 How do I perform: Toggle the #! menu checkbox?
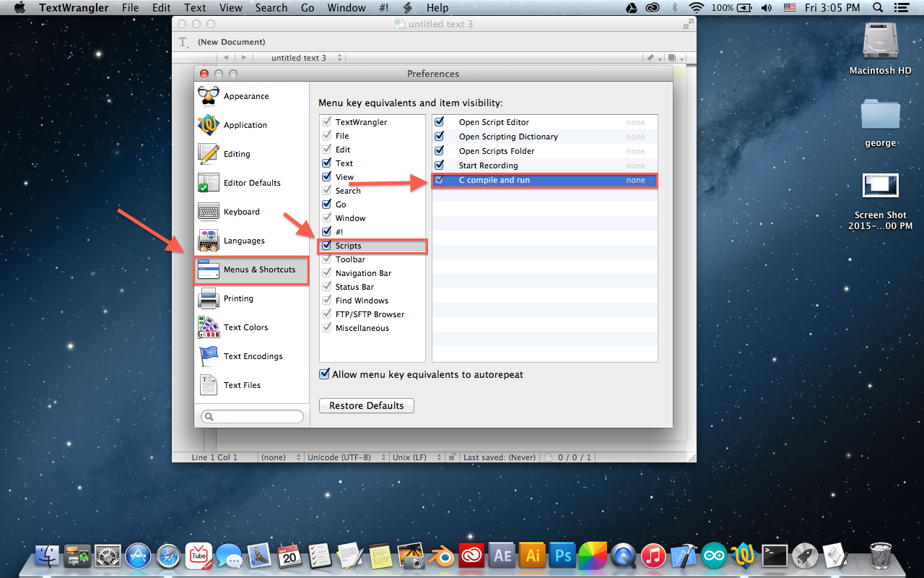click(327, 231)
